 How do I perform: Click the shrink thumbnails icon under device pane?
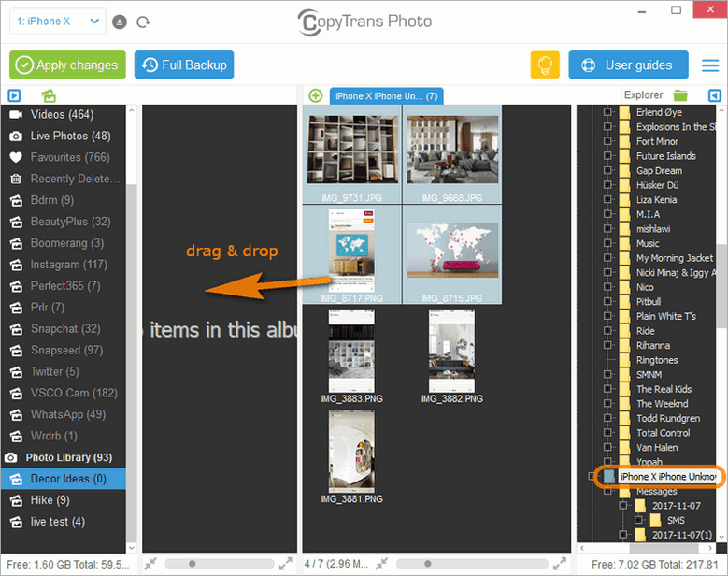150,564
